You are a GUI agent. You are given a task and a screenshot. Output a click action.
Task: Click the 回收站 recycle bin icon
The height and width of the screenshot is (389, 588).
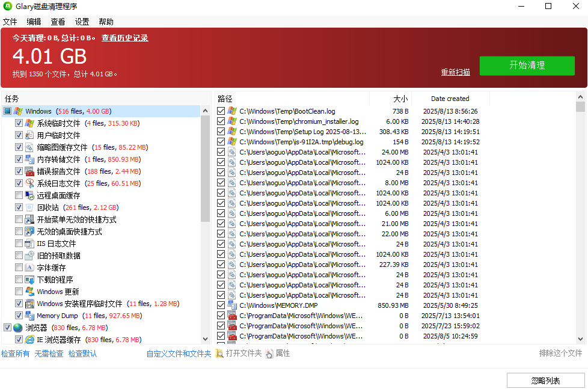pyautogui.click(x=29, y=207)
